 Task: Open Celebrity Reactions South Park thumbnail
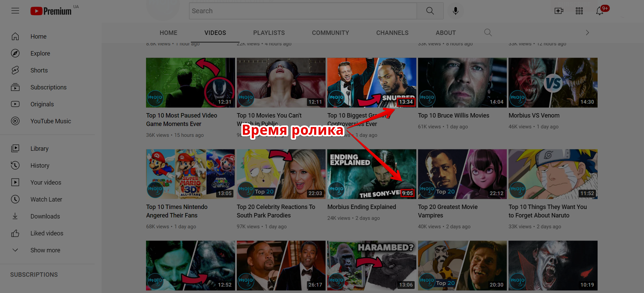point(281,174)
